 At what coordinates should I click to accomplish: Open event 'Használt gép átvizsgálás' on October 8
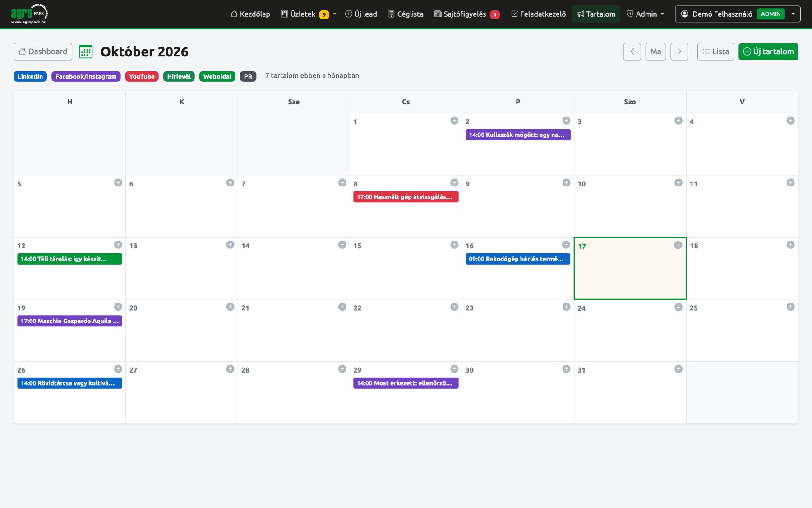[x=406, y=197]
